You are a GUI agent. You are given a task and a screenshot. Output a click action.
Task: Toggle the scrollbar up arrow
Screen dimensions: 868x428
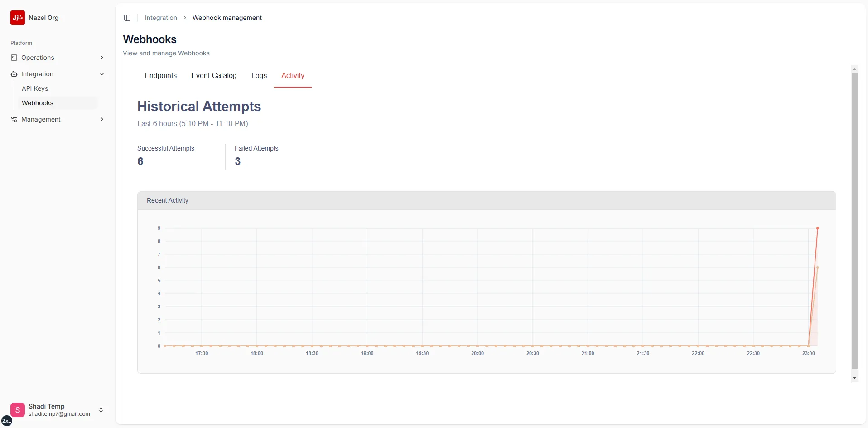coord(854,68)
